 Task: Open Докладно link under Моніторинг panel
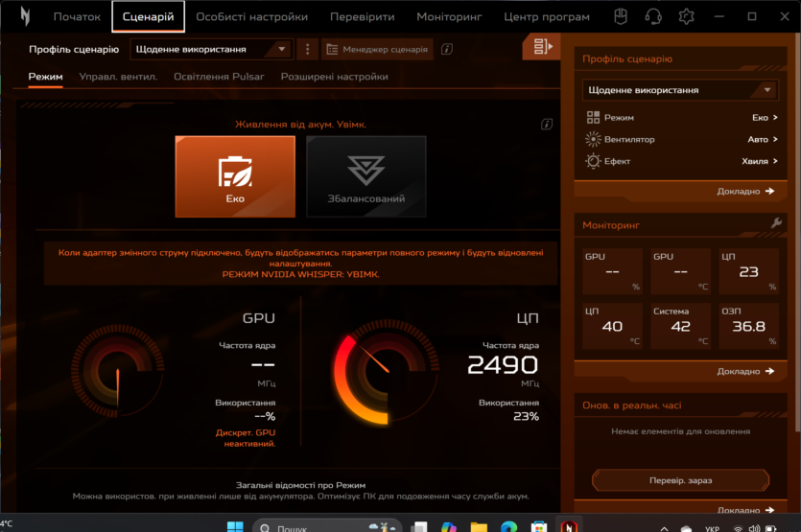coord(745,372)
